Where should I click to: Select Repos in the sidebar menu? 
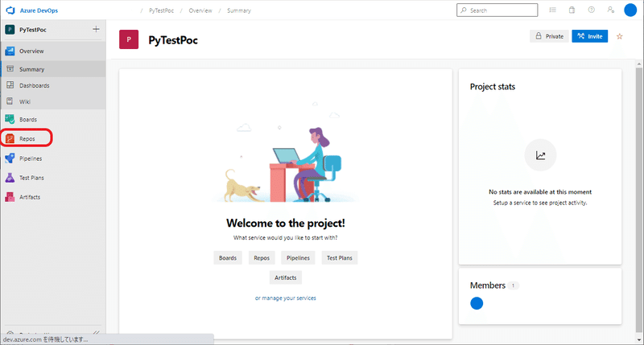click(x=53, y=138)
